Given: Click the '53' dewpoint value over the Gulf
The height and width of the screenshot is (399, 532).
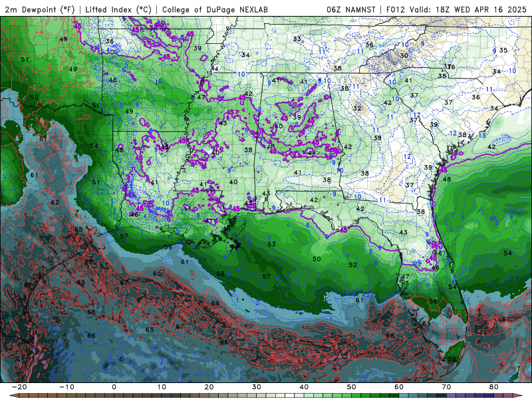Looking at the screenshot, I should coord(271,244).
